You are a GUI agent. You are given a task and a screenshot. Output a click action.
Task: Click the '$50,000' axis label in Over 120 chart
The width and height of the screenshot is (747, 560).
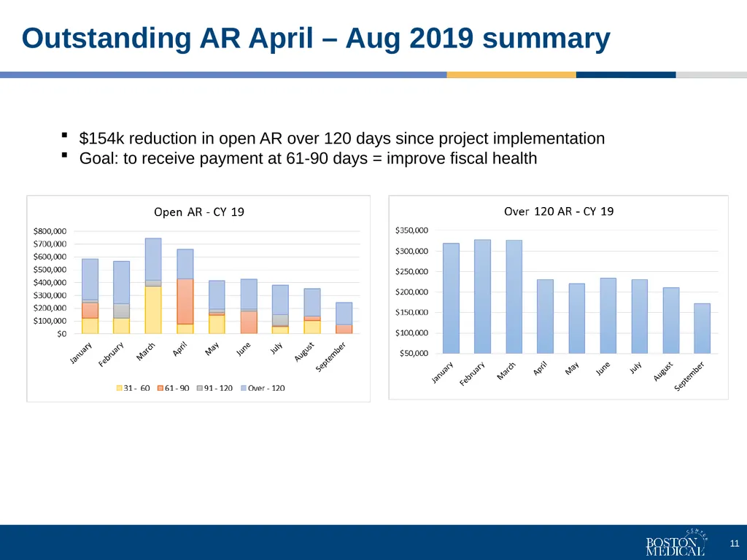[x=414, y=354]
